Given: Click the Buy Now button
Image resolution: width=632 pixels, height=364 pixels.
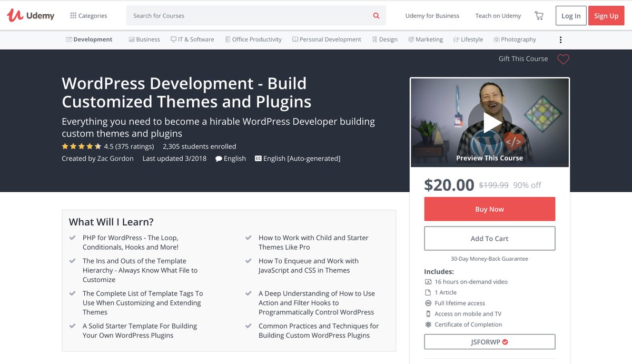Looking at the screenshot, I should coord(490,209).
